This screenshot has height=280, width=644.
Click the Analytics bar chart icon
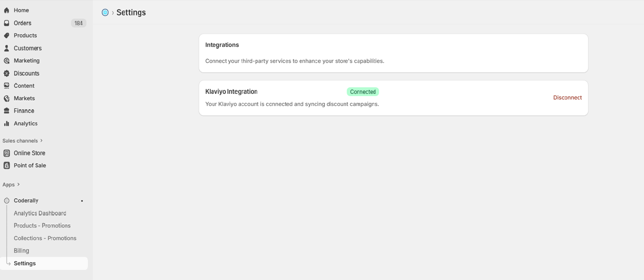click(6, 123)
